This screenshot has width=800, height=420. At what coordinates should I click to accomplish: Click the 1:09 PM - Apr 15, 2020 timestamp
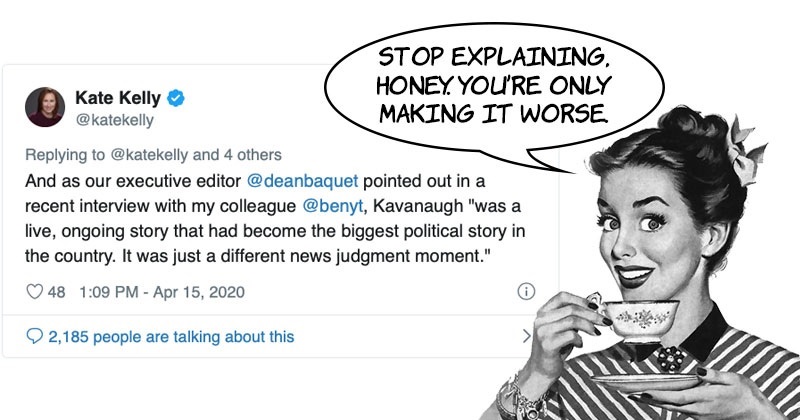click(162, 292)
